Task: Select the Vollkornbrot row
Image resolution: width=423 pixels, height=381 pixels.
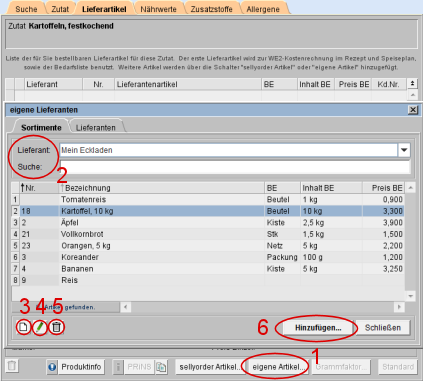Action: pos(208,234)
